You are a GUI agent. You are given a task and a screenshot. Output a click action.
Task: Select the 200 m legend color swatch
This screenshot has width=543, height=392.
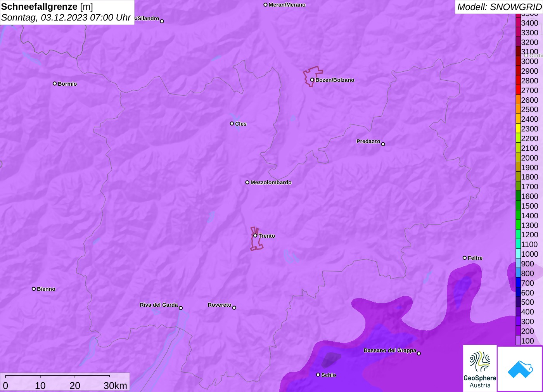[x=518, y=331]
